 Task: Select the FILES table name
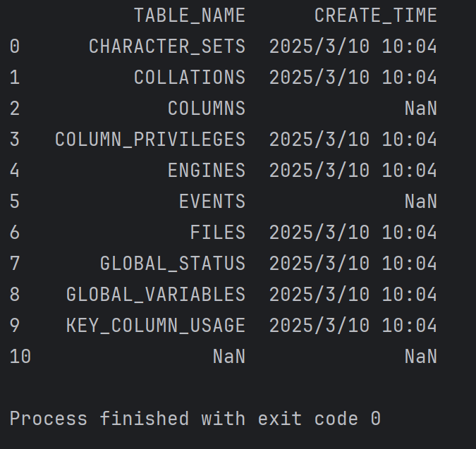point(217,233)
